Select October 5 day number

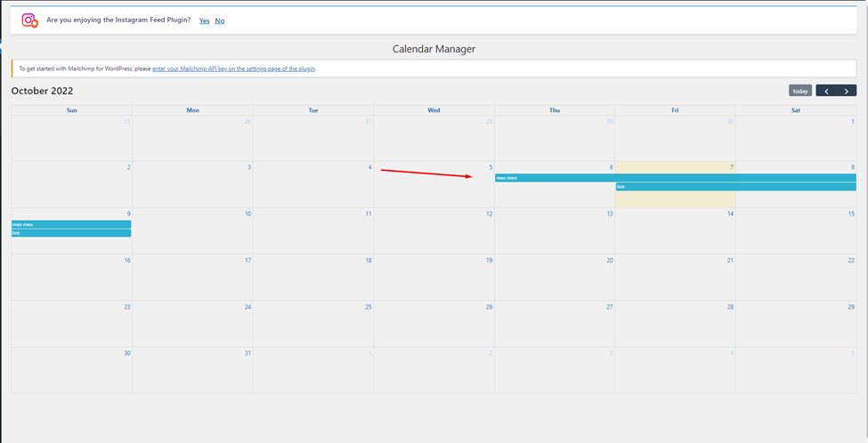(491, 167)
